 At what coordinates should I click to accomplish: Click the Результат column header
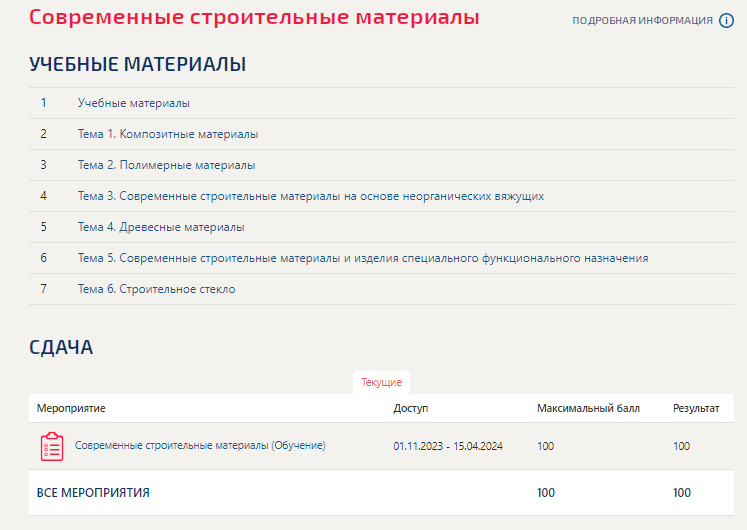click(x=696, y=408)
